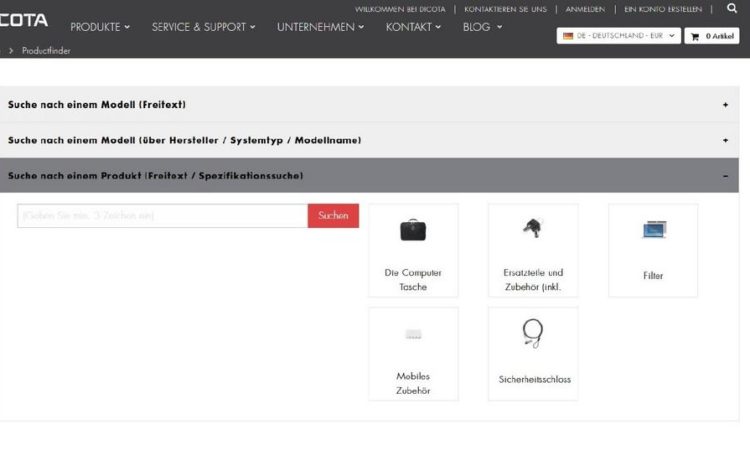This screenshot has width=750, height=450.
Task: Pick the Filter laptop screen icon
Action: 653,230
